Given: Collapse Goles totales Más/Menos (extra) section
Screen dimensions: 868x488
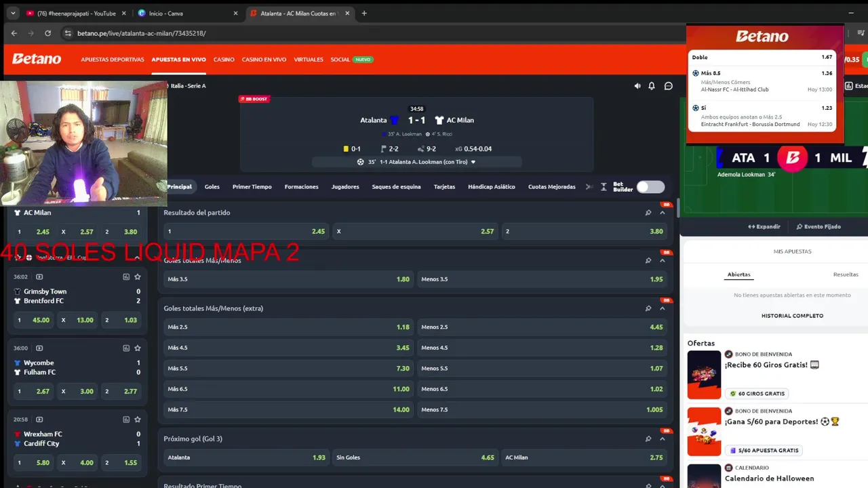Looking at the screenshot, I should pos(663,308).
